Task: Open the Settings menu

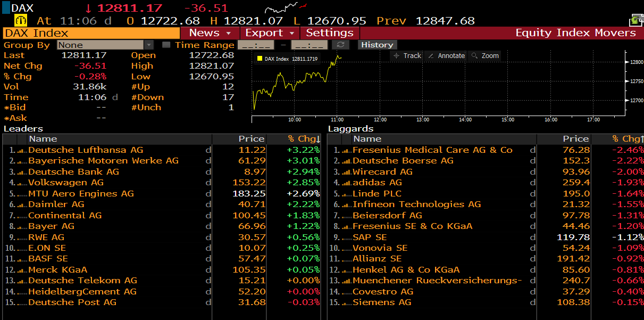Action: click(x=330, y=33)
